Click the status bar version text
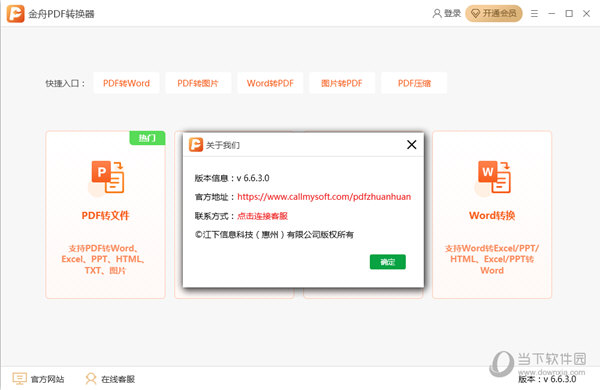600x390 pixels. click(547, 379)
